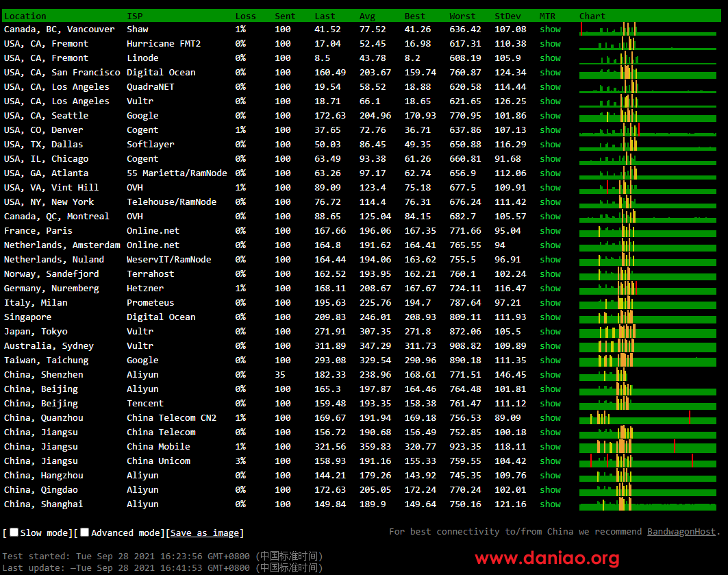The image size is (728, 575).
Task: Show MTR for Quanzhou China Telecom CN2
Action: click(x=550, y=418)
